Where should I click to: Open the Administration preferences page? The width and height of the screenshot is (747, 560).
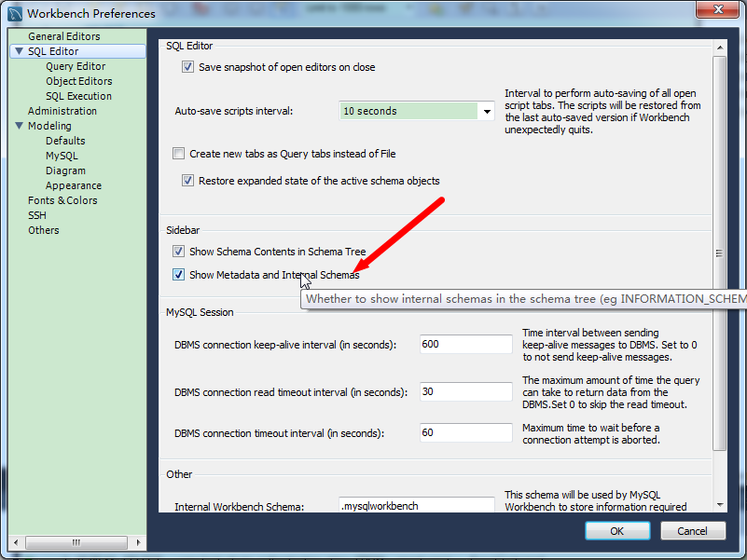[x=62, y=111]
